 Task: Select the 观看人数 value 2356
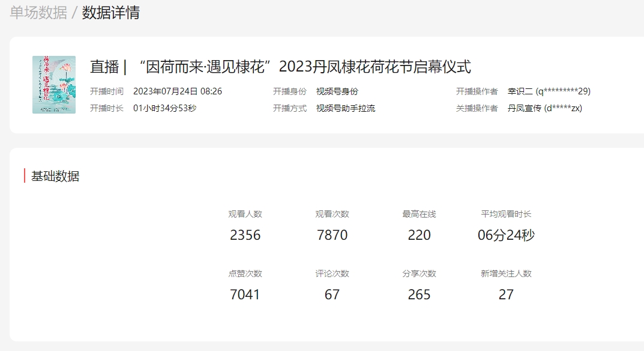tap(245, 235)
